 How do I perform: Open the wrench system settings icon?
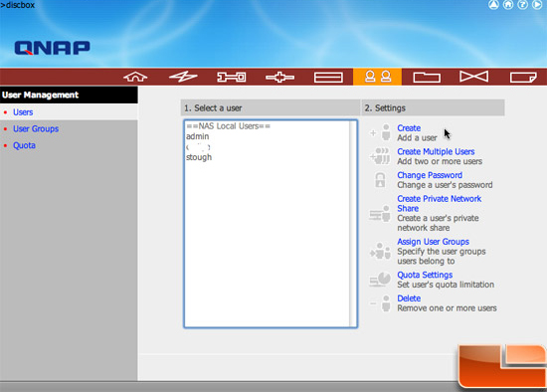coord(232,77)
